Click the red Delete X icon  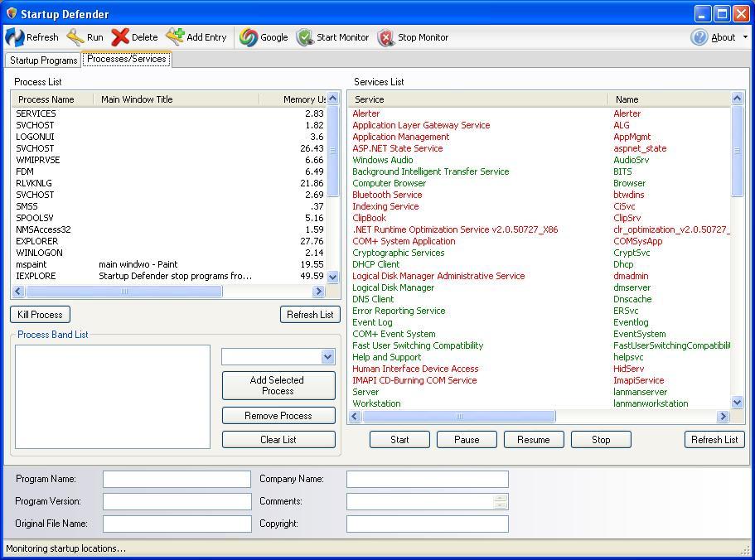coord(120,37)
